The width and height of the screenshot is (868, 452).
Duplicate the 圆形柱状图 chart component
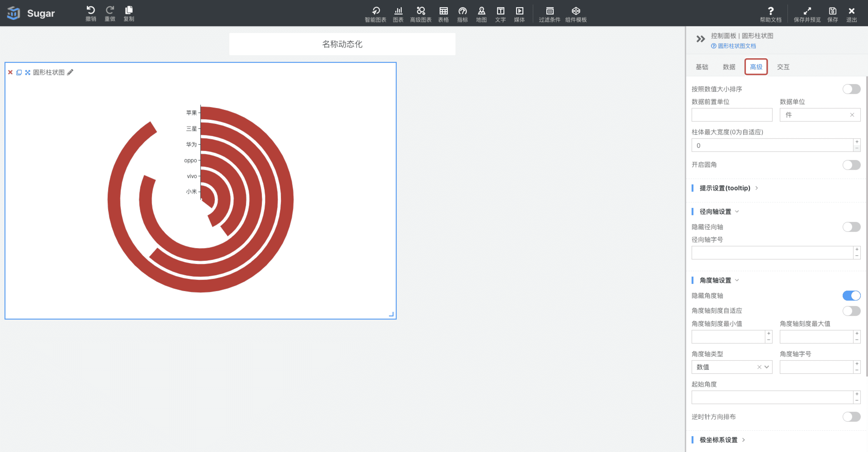[x=19, y=72]
